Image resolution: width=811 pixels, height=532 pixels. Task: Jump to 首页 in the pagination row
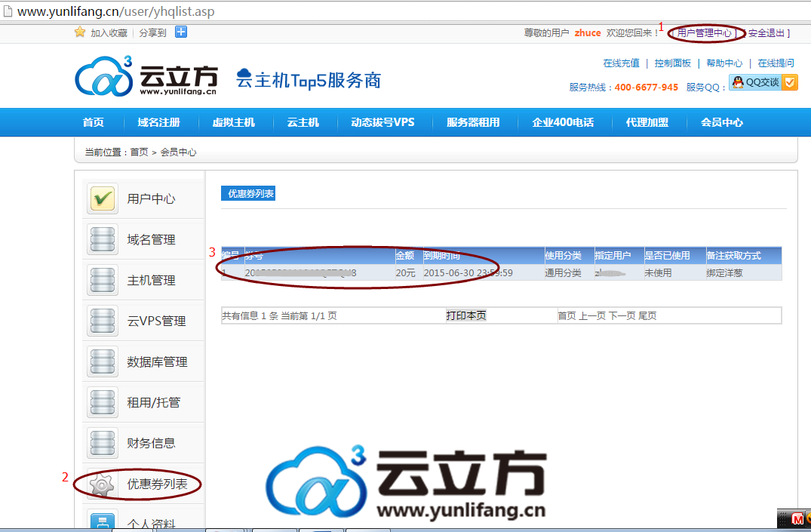click(567, 315)
